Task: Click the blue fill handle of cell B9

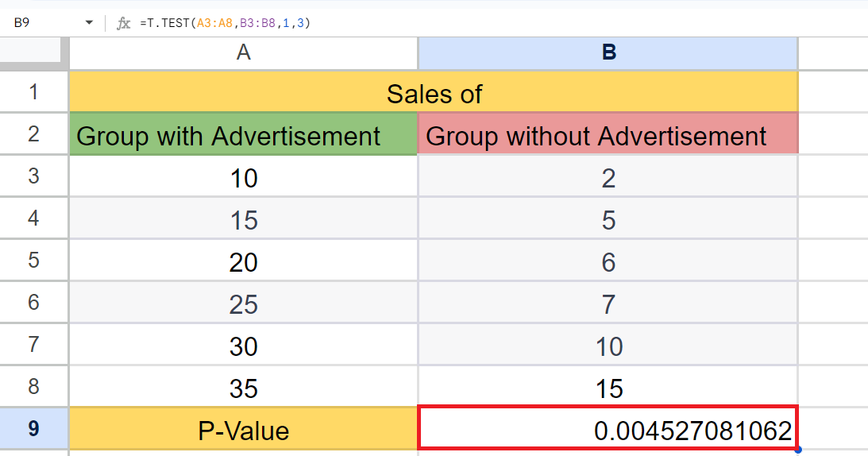Action: click(798, 450)
